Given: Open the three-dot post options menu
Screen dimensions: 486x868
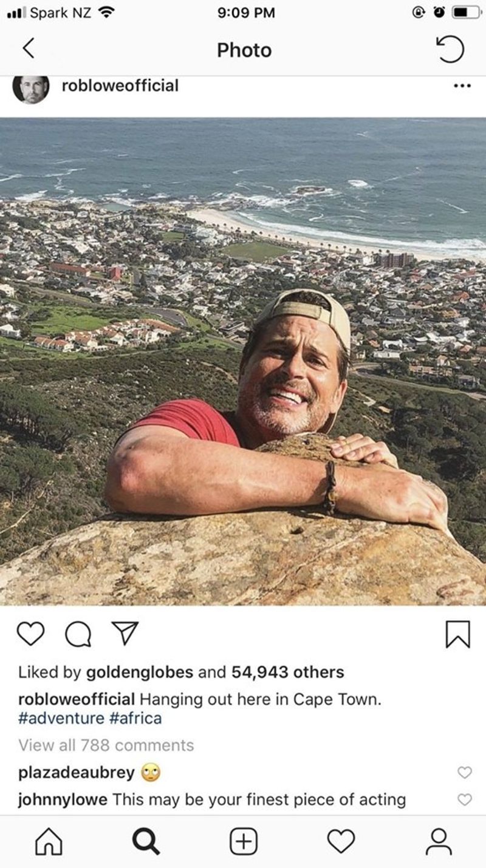Looking at the screenshot, I should point(462,86).
